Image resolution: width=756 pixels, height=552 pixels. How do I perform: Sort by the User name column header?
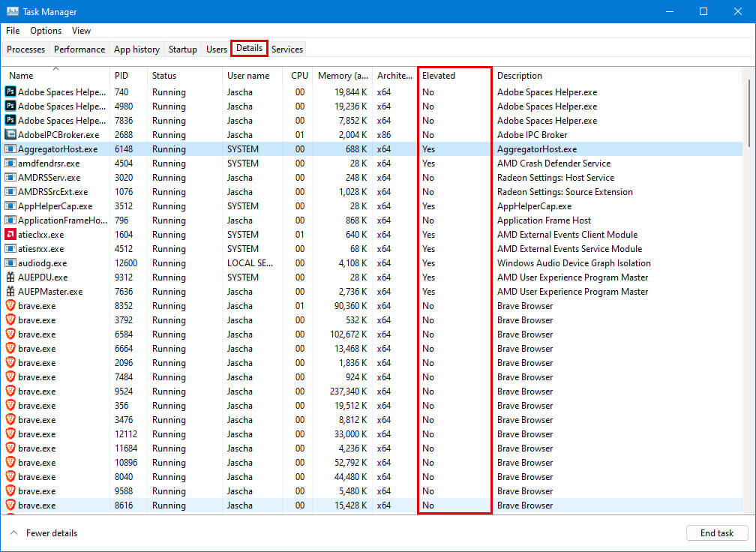pyautogui.click(x=253, y=75)
